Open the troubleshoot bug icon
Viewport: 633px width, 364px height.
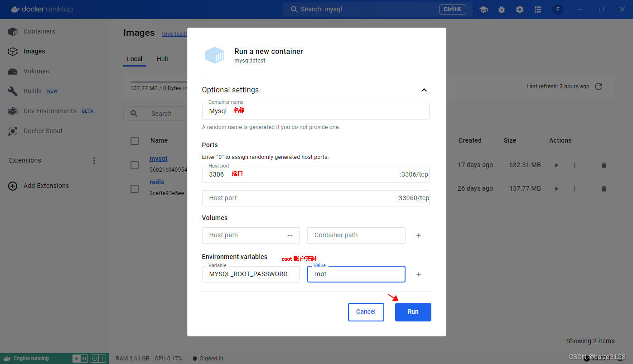point(502,10)
